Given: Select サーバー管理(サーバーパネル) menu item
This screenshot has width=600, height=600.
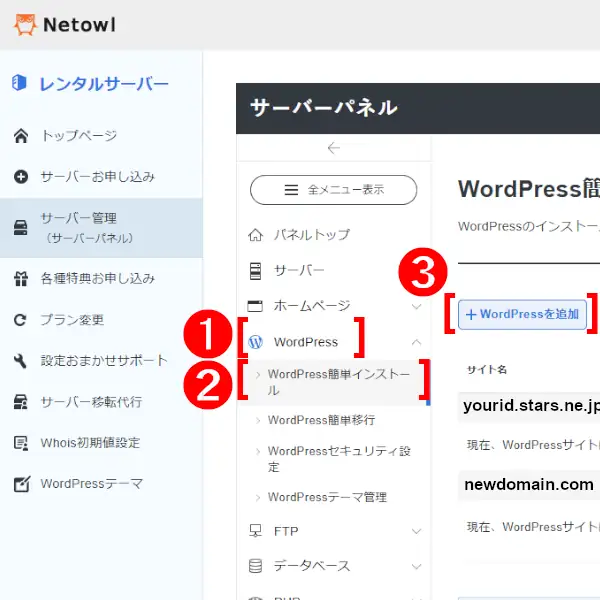Looking at the screenshot, I should coord(101,228).
